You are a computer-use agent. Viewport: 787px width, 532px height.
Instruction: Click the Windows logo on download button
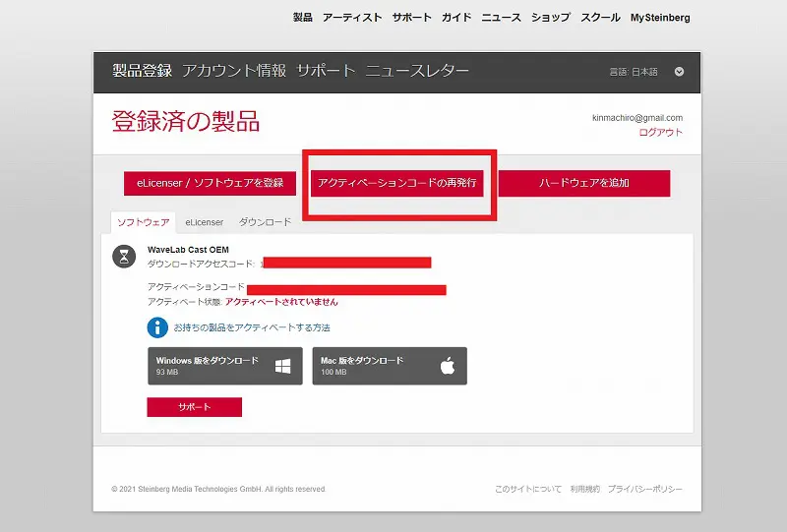click(282, 366)
